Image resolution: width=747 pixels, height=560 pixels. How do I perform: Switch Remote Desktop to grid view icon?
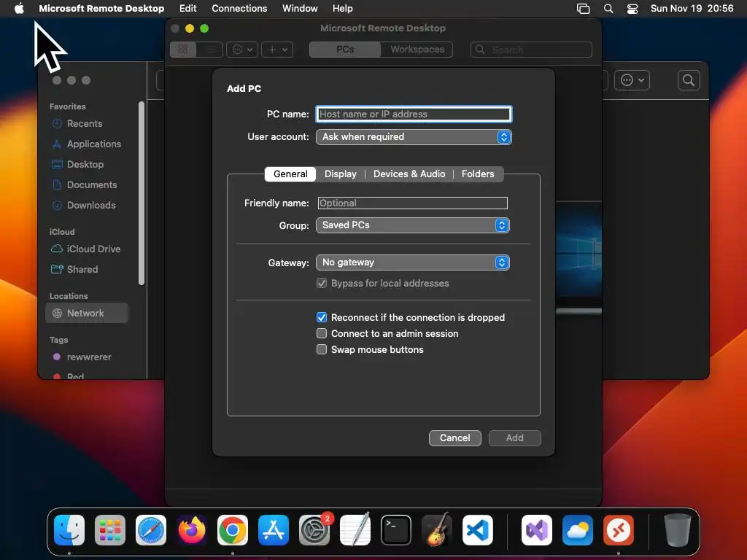tap(183, 50)
